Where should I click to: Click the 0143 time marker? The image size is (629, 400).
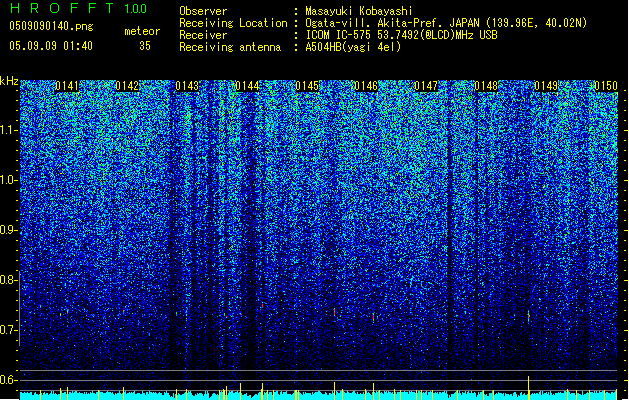(x=187, y=86)
